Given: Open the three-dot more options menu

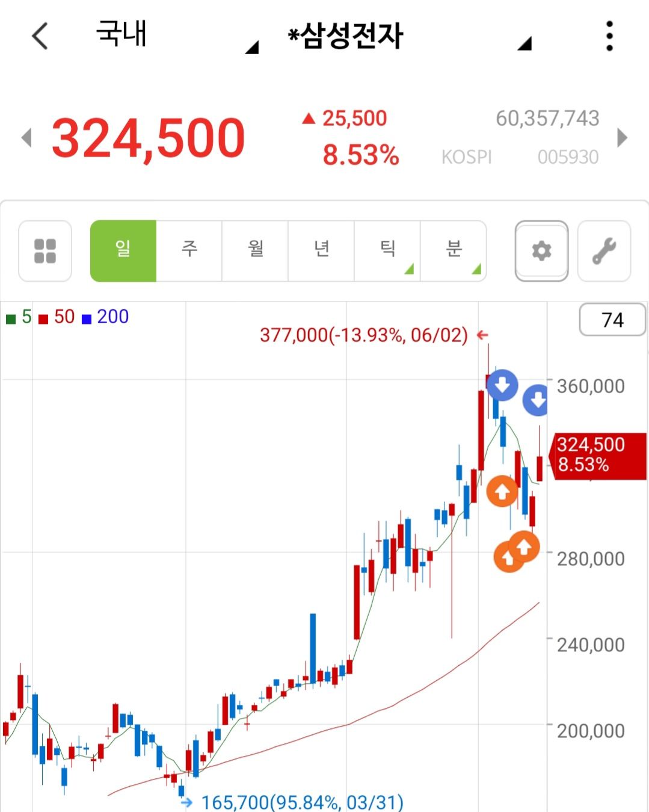Looking at the screenshot, I should [609, 36].
